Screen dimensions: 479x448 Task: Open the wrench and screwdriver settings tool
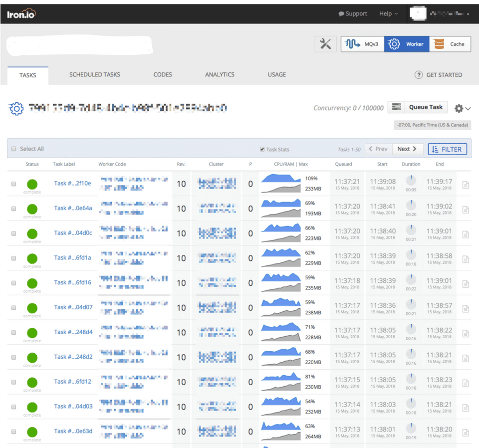click(325, 44)
